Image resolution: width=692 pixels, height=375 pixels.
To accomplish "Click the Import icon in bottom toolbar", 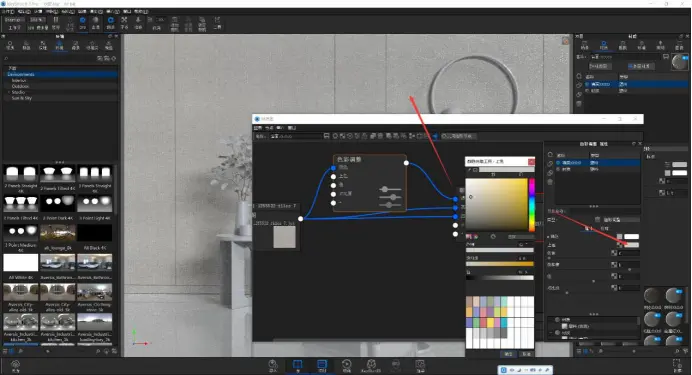I will tap(273, 366).
